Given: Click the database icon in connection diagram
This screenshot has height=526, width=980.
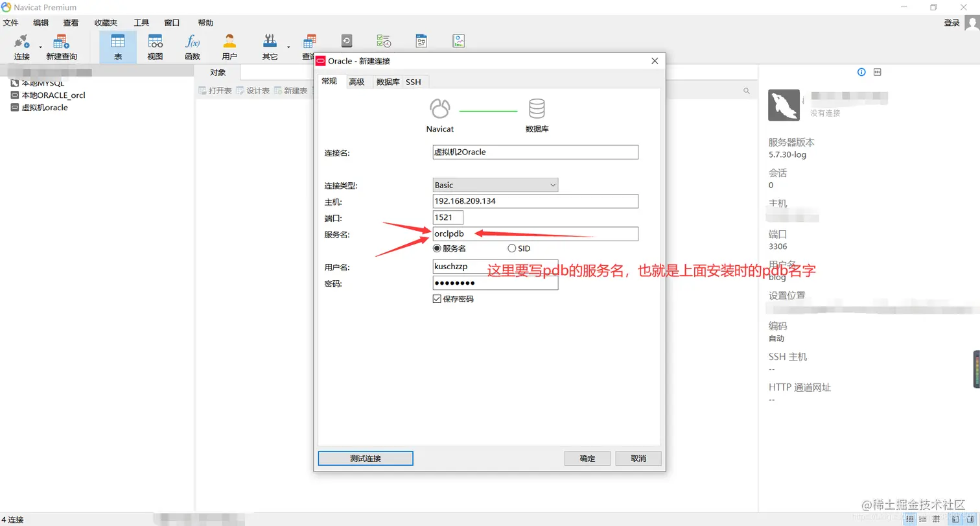Looking at the screenshot, I should coord(537,108).
